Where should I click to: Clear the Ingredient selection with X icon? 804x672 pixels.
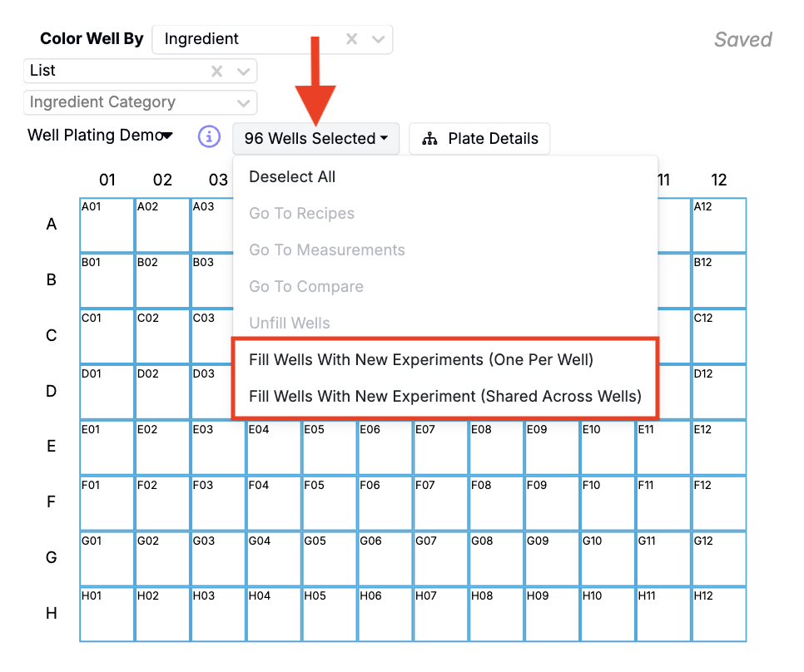coord(352,39)
